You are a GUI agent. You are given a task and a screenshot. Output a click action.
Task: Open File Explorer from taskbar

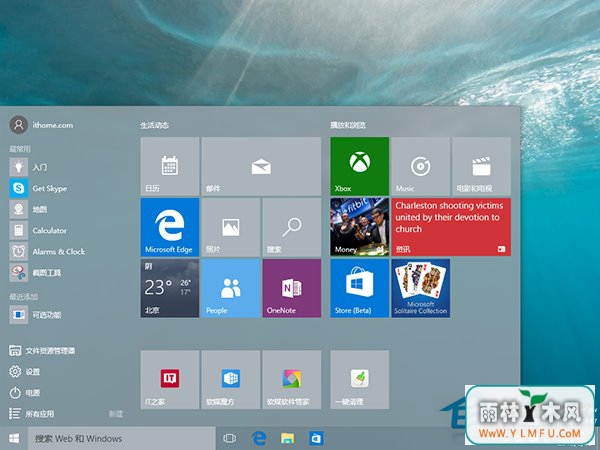pyautogui.click(x=287, y=439)
